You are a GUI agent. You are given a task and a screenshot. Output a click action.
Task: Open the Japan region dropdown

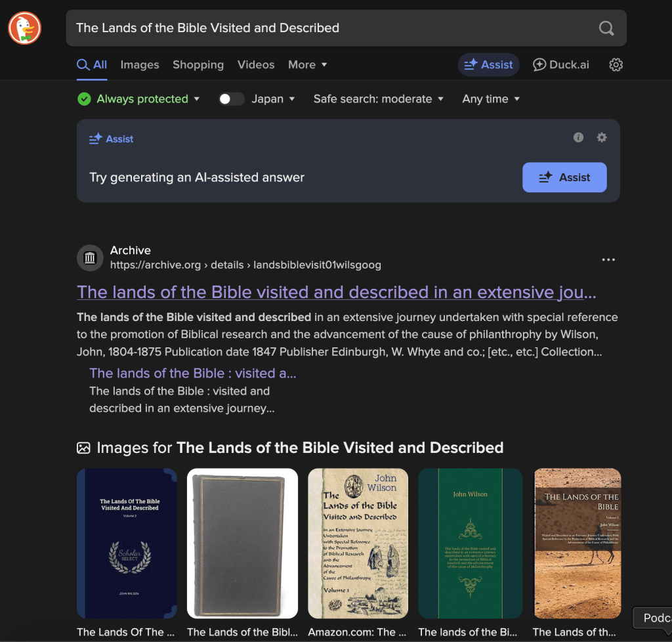pos(274,99)
